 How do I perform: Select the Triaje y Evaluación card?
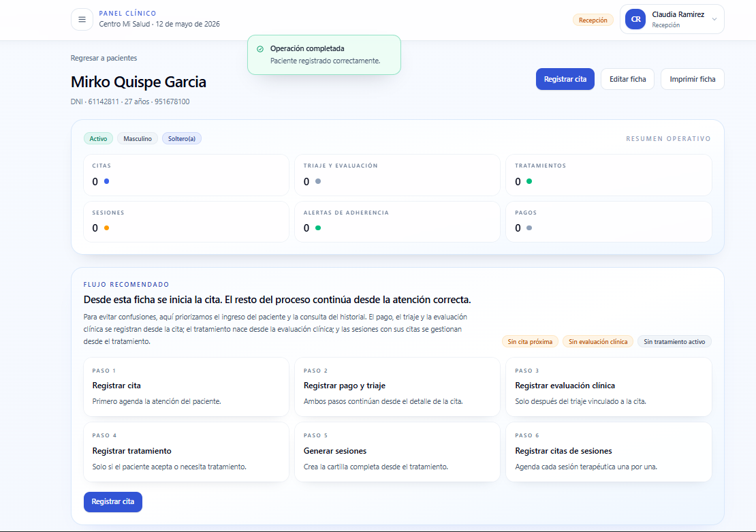point(397,175)
